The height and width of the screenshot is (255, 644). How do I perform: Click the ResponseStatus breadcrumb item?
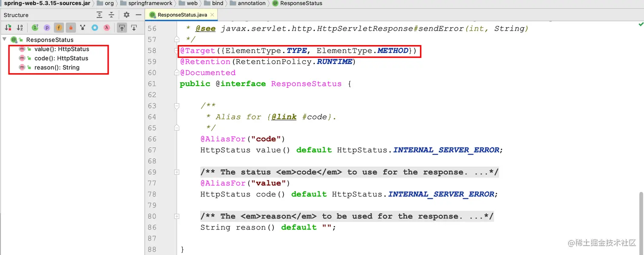pyautogui.click(x=297, y=3)
